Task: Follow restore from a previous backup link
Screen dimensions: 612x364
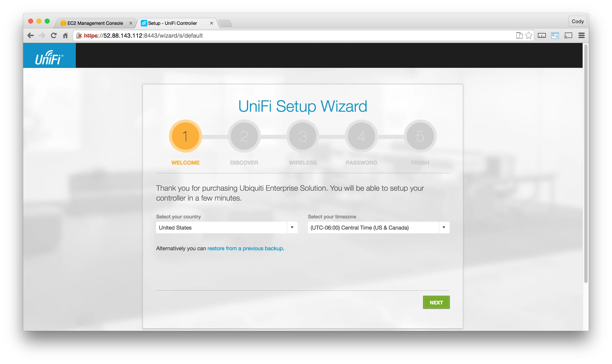Action: point(245,248)
